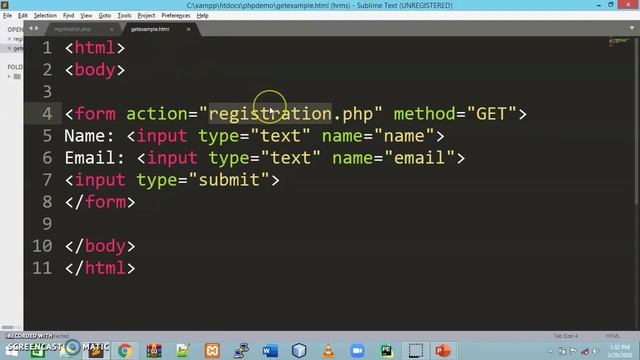Viewport: 640px width, 360px height.
Task: Close getexample file in sidebar open files
Action: point(9,48)
